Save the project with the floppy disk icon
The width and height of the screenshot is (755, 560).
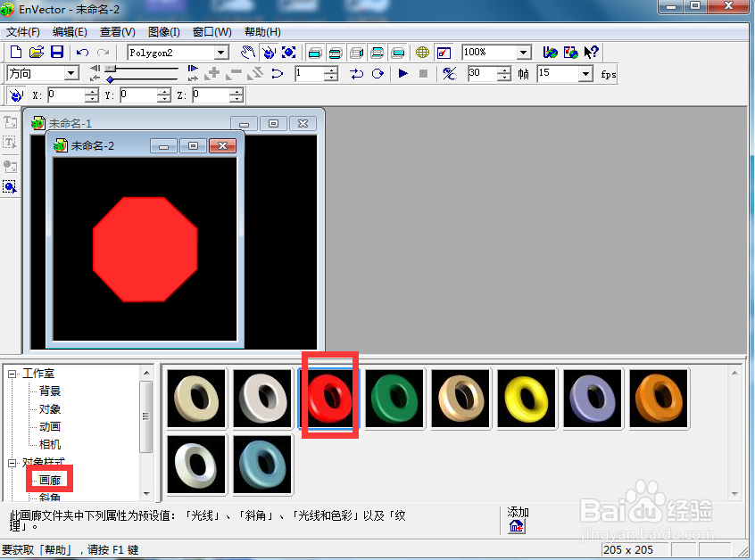coord(57,52)
